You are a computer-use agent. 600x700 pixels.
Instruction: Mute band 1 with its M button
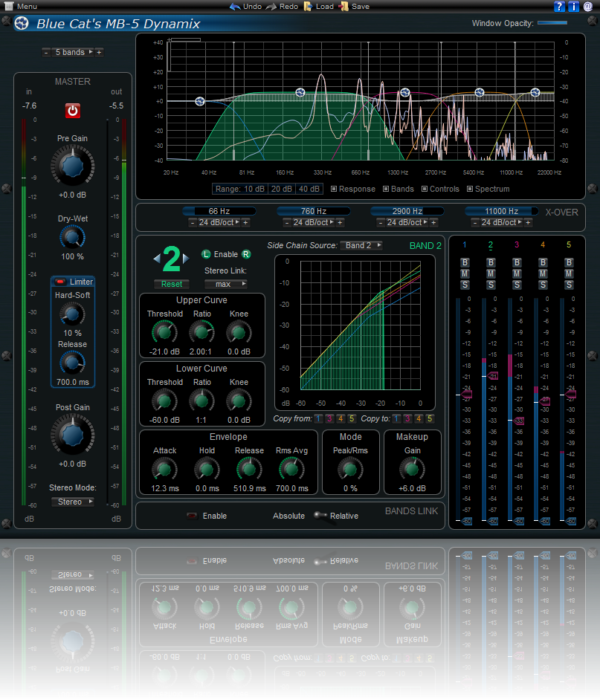click(465, 274)
